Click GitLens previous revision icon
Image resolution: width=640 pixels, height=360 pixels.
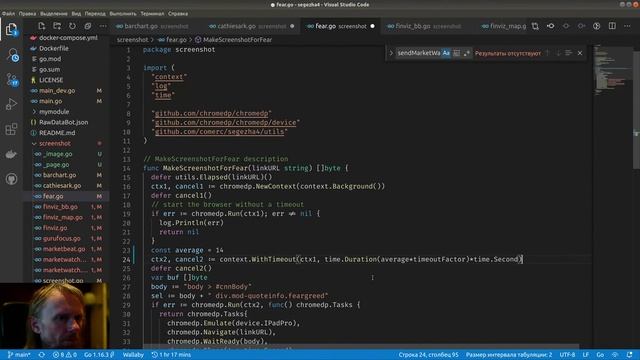pos(551,26)
